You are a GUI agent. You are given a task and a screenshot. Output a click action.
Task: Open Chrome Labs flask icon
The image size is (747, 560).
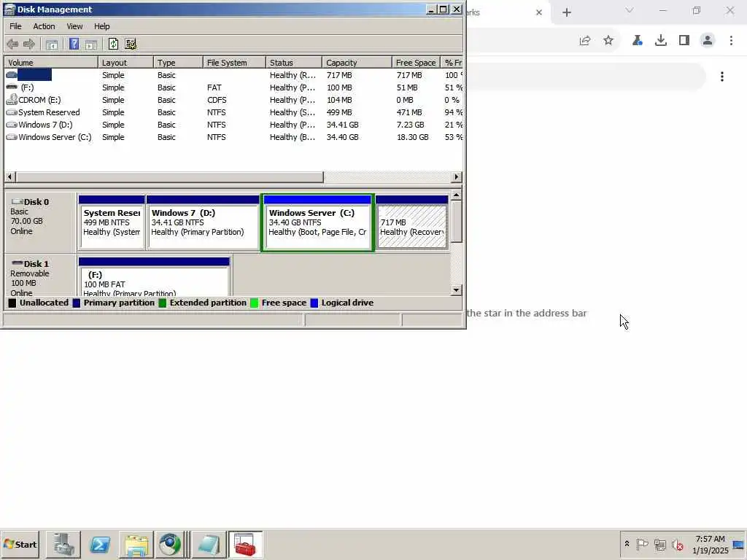[x=637, y=41]
